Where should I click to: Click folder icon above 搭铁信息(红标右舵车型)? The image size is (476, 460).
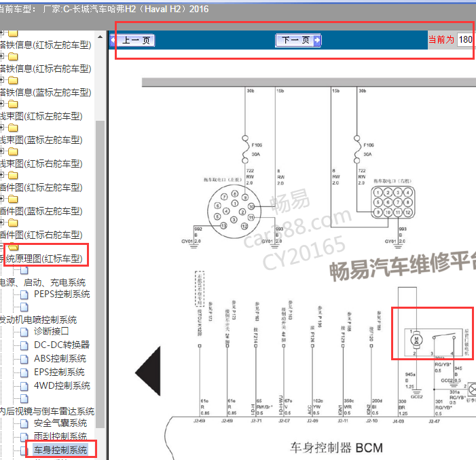click(13, 56)
